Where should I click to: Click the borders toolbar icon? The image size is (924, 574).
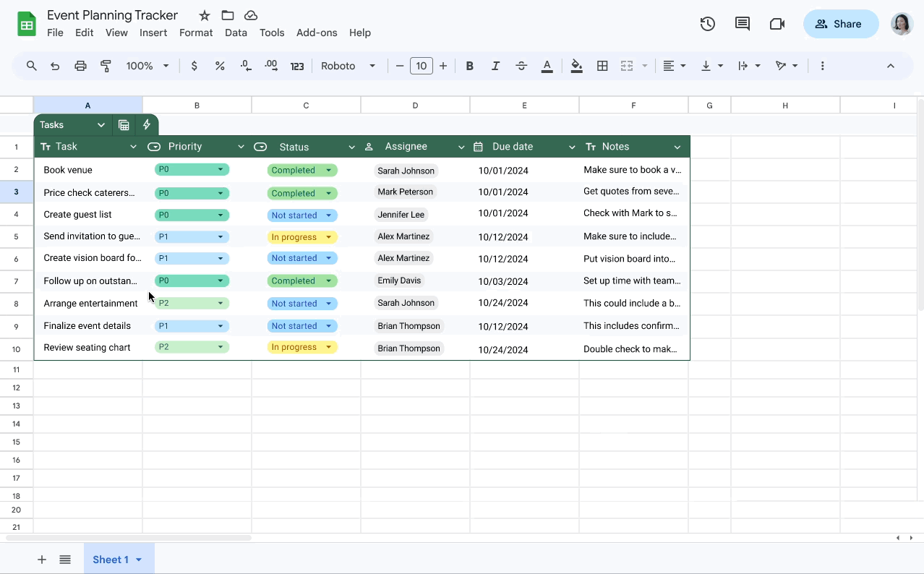[602, 66]
